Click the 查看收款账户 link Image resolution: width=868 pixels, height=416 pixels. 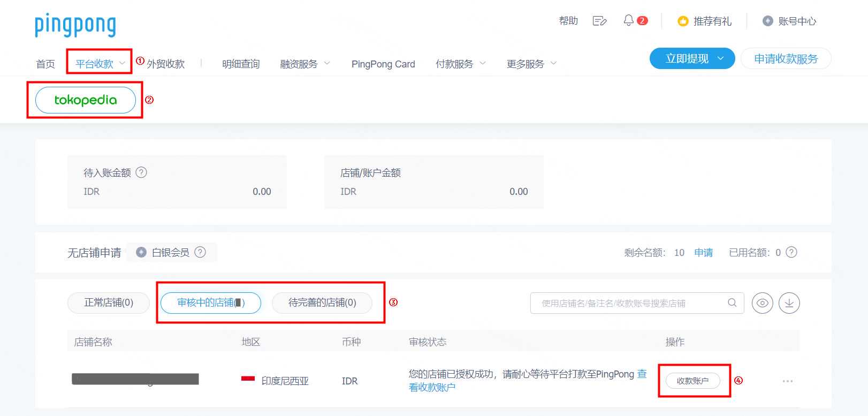click(432, 387)
